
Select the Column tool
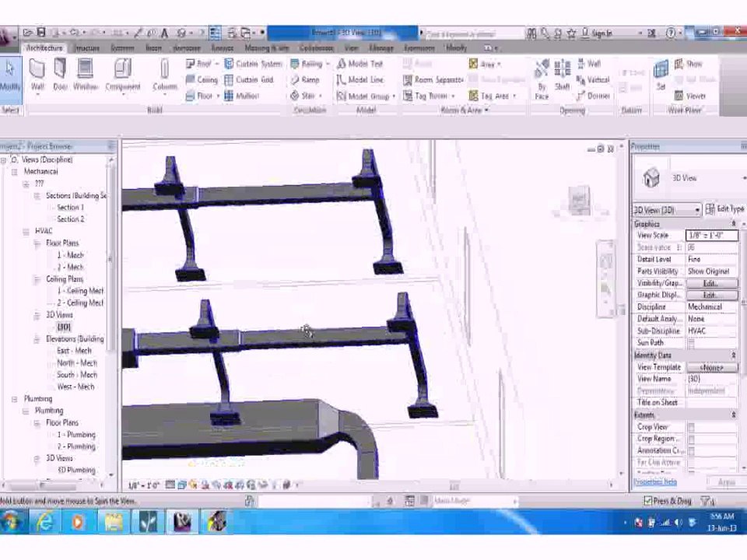pos(165,75)
